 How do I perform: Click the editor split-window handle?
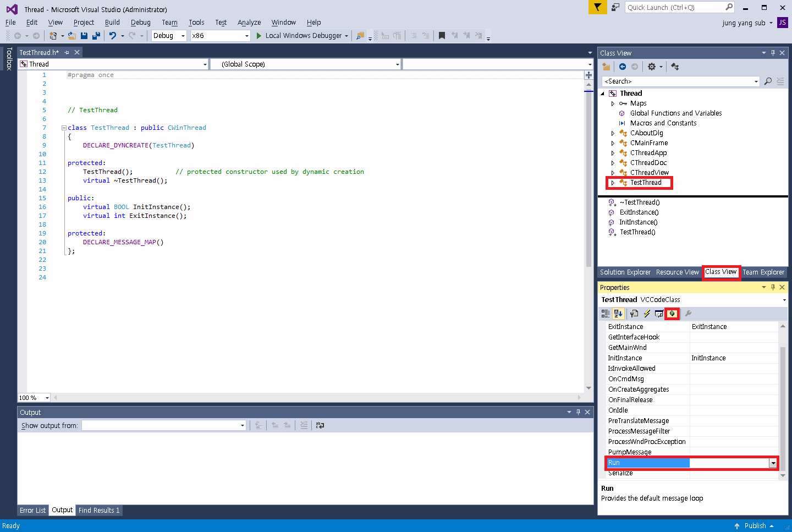click(x=588, y=75)
